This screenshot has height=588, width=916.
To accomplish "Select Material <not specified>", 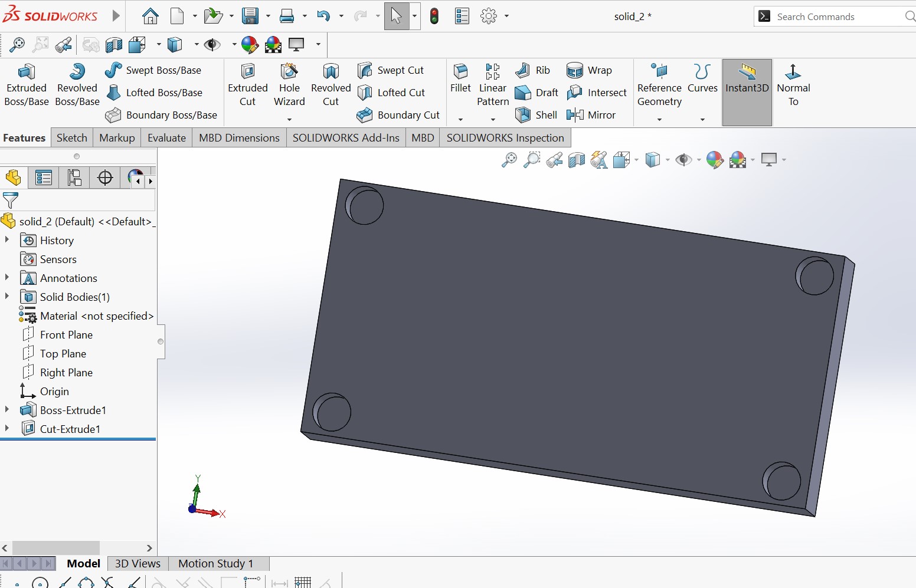I will click(x=87, y=316).
